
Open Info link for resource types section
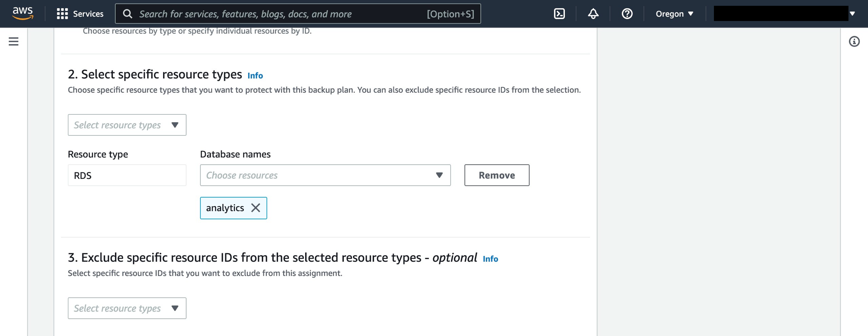[x=255, y=75]
